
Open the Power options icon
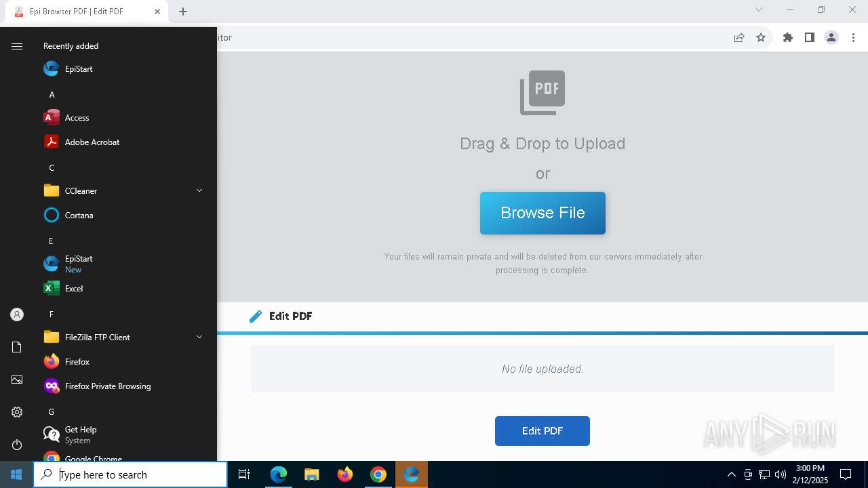[17, 445]
